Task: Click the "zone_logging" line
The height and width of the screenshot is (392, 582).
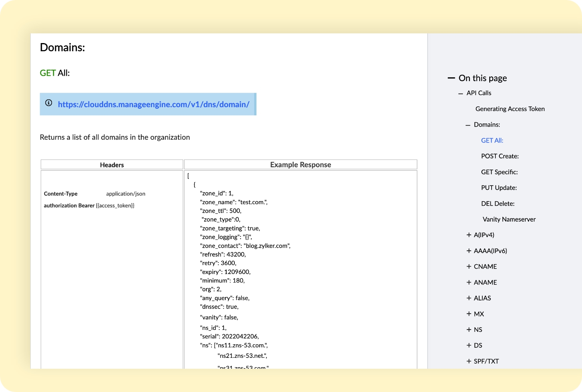Action: pyautogui.click(x=226, y=237)
